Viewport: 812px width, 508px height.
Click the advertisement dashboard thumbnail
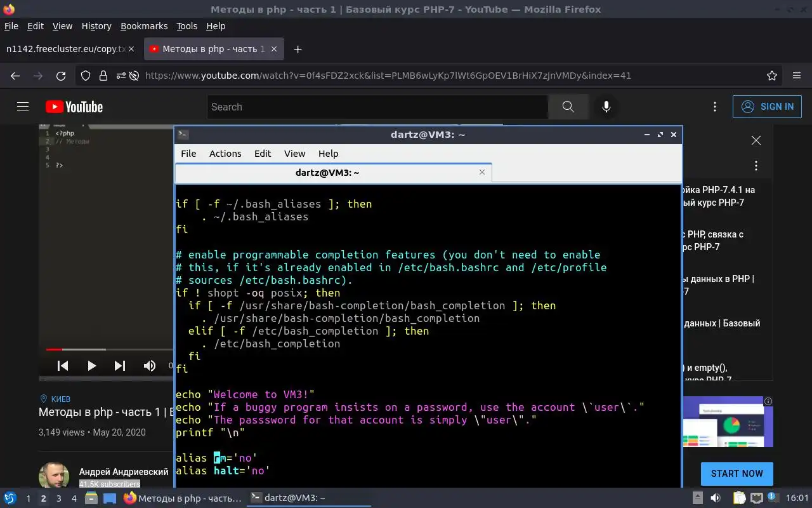click(x=728, y=422)
